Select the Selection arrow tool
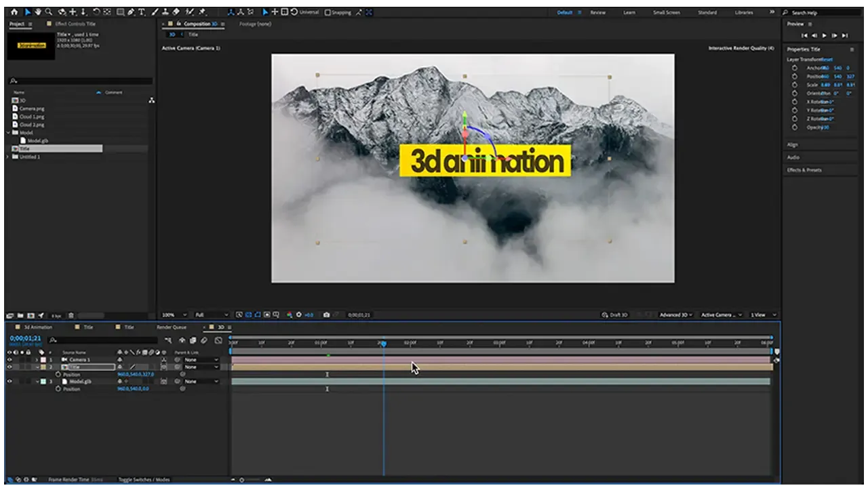Screen dimensions: 868x488 coord(28,12)
